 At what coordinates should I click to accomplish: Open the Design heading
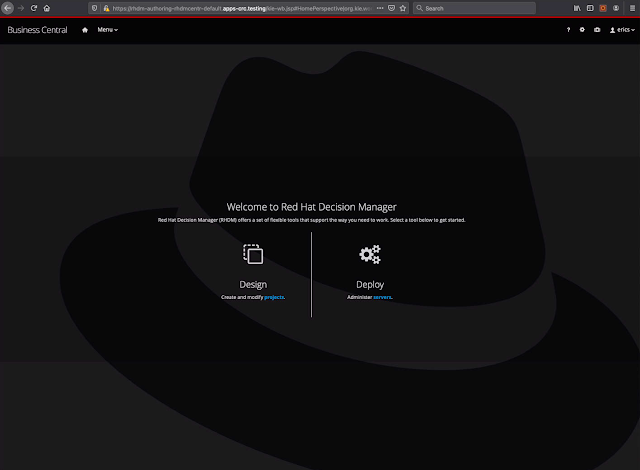253,284
